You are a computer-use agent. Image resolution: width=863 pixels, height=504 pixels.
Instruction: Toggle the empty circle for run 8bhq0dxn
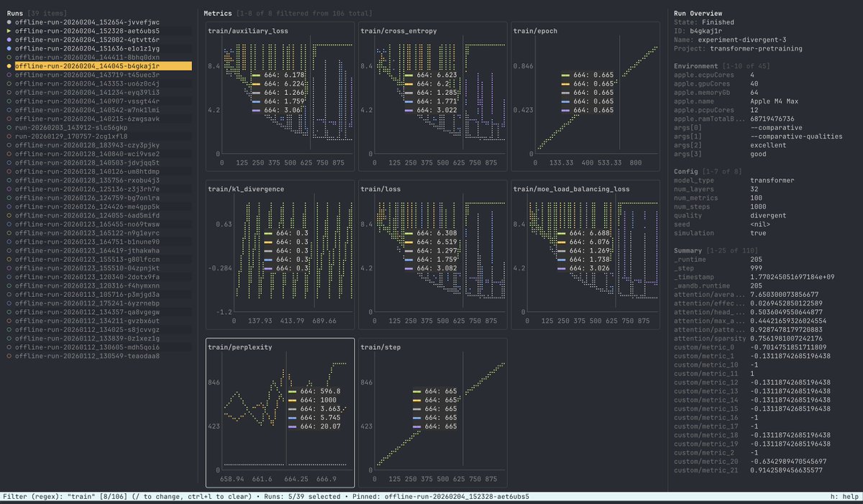(x=9, y=57)
